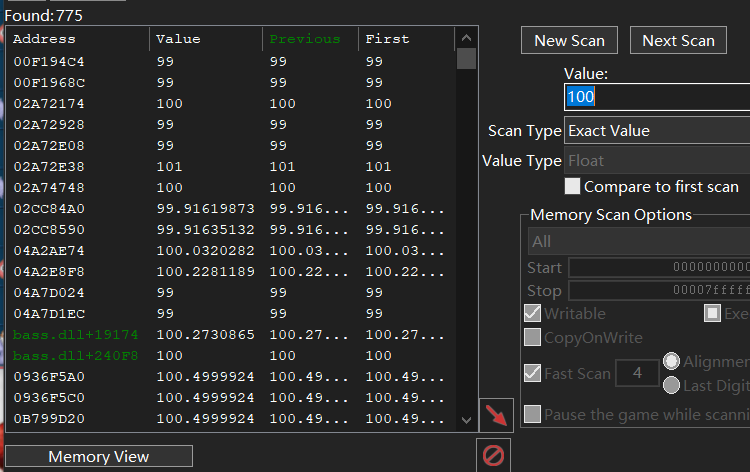The width and height of the screenshot is (750, 472).
Task: Open the Scan Type Exact Value dropdown
Action: click(x=657, y=131)
